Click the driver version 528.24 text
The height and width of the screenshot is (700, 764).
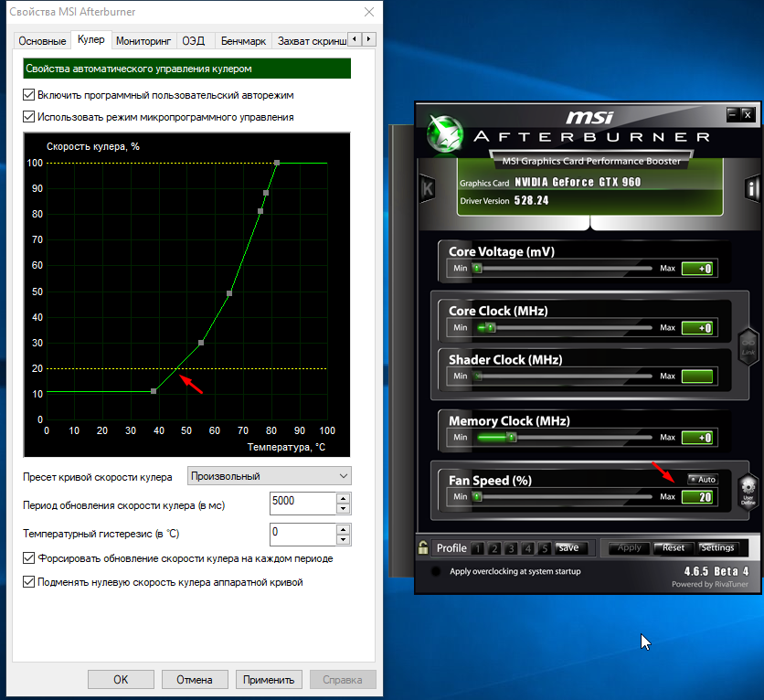[531, 200]
